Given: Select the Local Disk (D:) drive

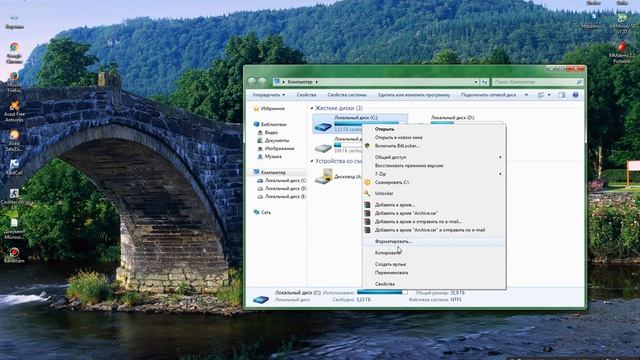Looking at the screenshot, I should (x=452, y=118).
